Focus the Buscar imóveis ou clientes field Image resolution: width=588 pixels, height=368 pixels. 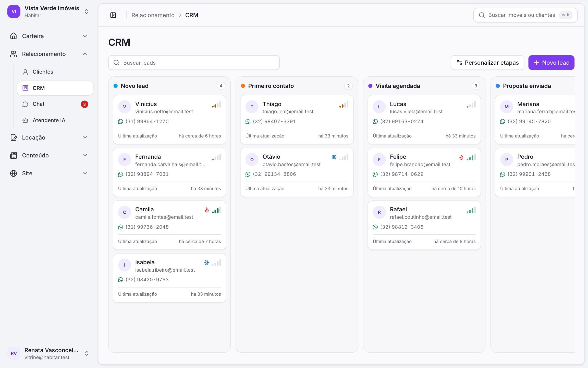click(x=525, y=15)
